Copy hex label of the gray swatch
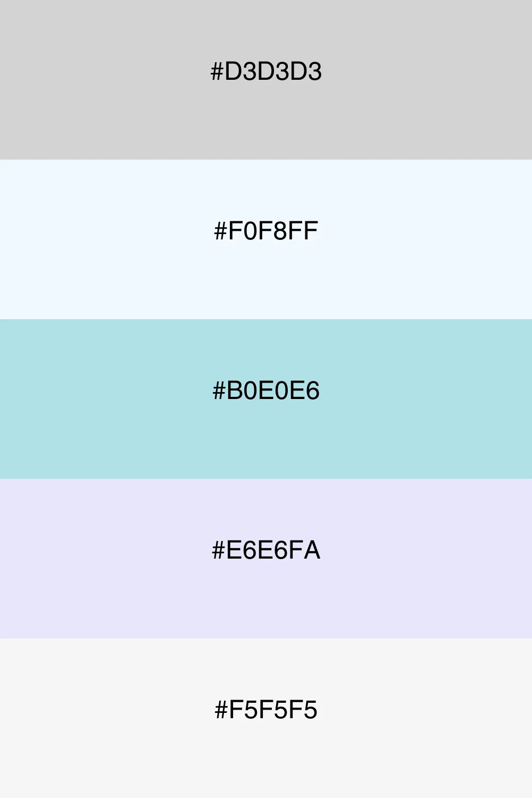 (266, 72)
